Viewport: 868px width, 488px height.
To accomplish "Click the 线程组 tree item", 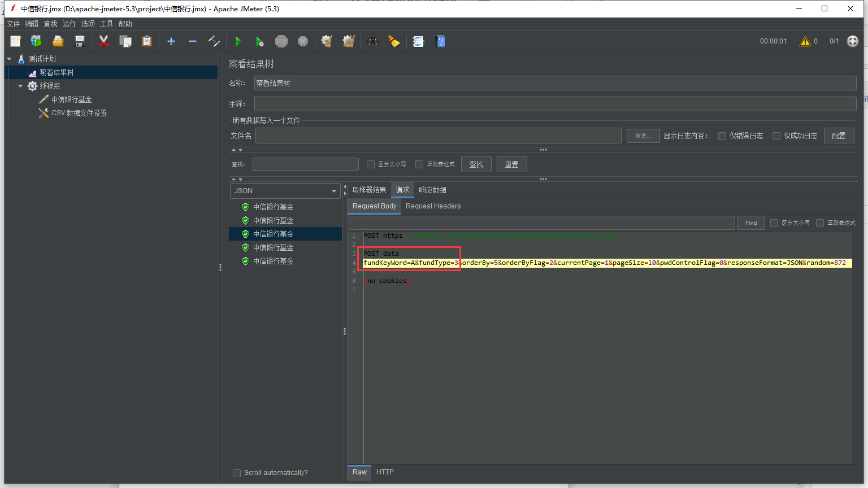I will pos(49,86).
